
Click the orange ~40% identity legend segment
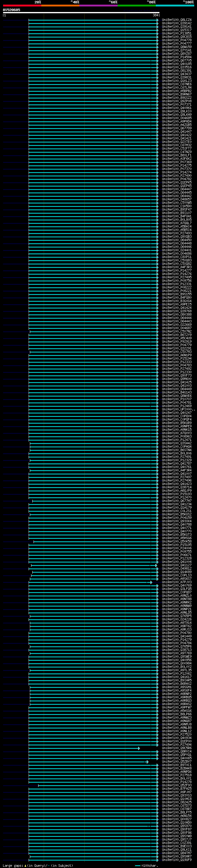click(x=60, y=6)
